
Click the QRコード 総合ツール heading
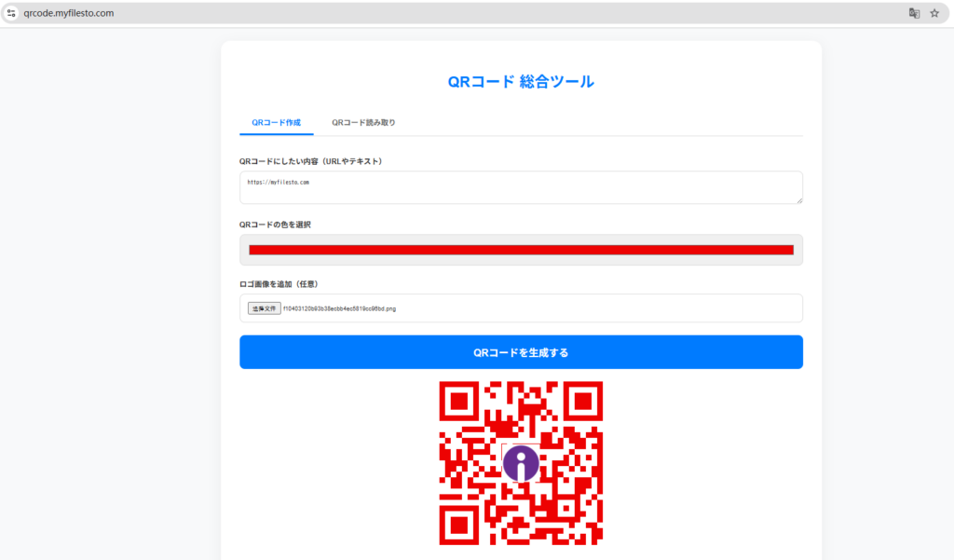pos(521,82)
